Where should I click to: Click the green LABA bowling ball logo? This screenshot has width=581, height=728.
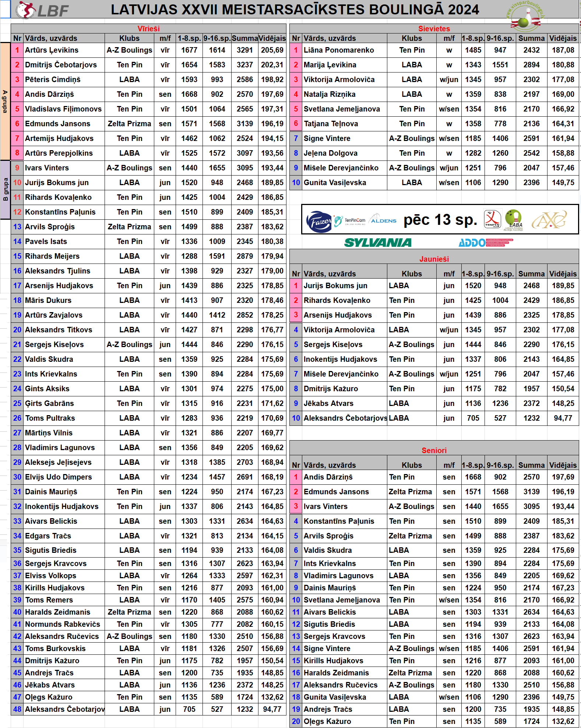(x=513, y=220)
